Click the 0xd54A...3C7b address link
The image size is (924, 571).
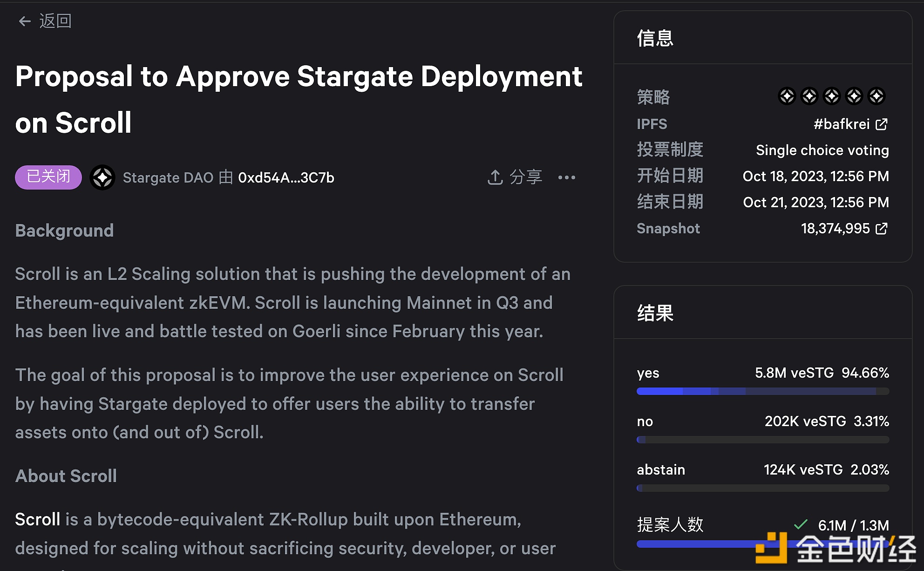(286, 177)
